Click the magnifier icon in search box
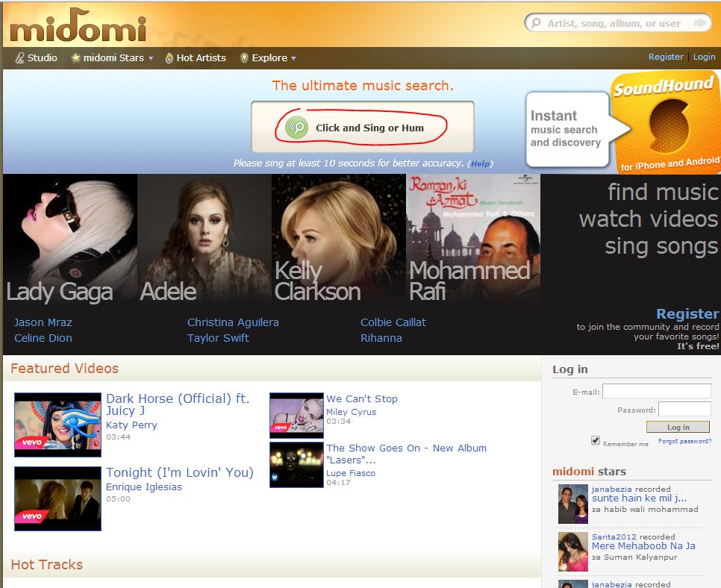This screenshot has height=588, width=721. coord(536,23)
